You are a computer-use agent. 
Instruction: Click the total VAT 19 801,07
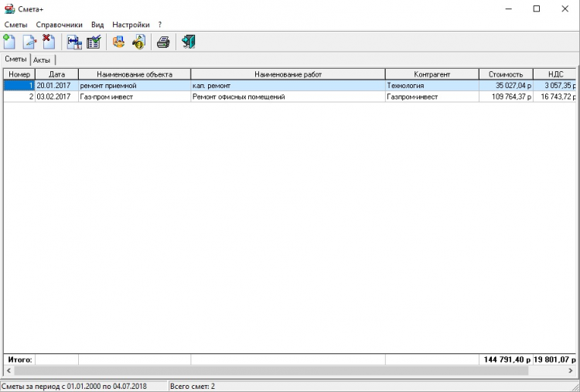tap(554, 360)
